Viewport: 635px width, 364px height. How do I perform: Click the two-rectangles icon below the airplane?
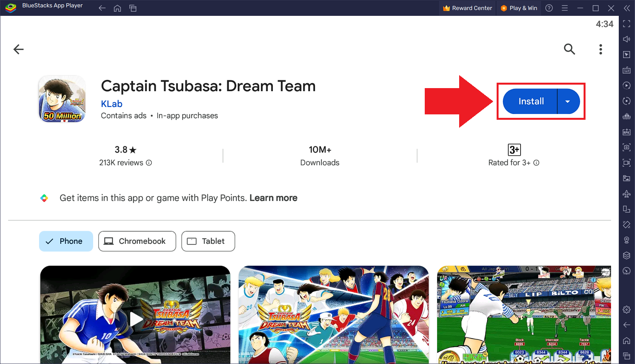627,209
